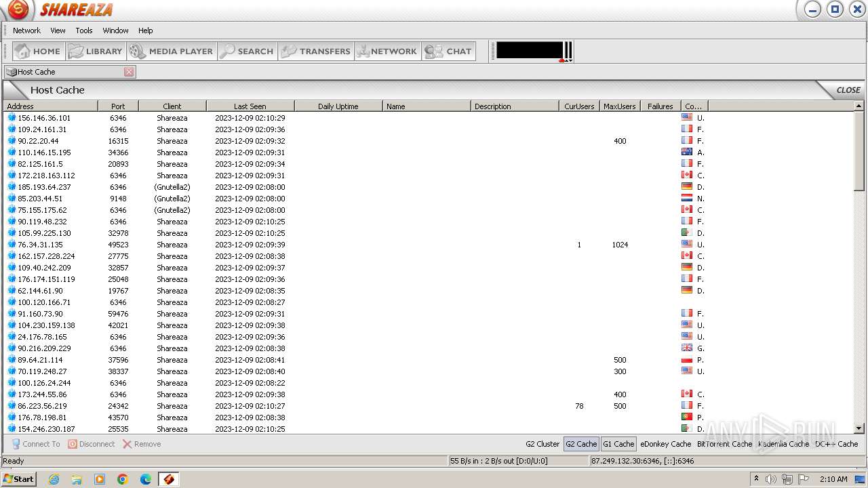Screen dimensions: 868x488
Task: Sort by Client column header
Action: pyautogui.click(x=172, y=106)
